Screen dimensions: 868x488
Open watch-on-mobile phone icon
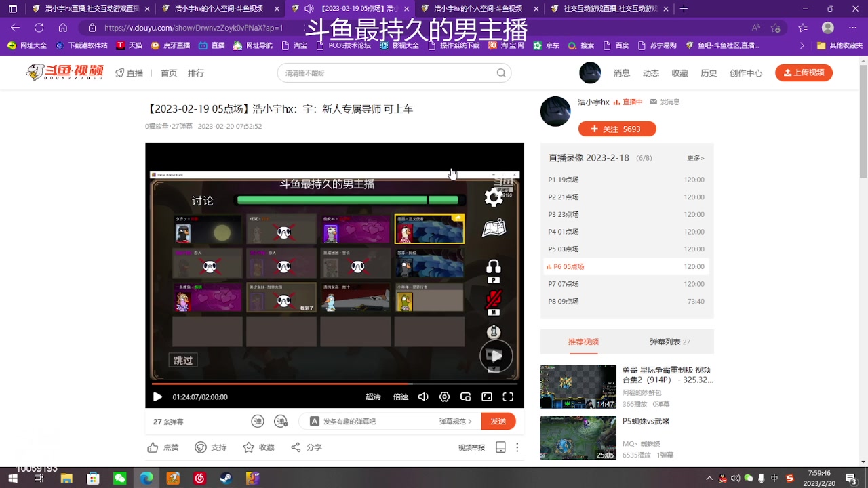pos(500,447)
